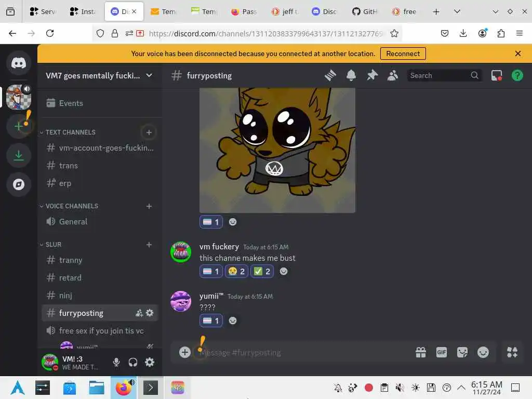The height and width of the screenshot is (399, 532).
Task: Create channel in TEXT CHANNELS plus
Action: pos(149,132)
